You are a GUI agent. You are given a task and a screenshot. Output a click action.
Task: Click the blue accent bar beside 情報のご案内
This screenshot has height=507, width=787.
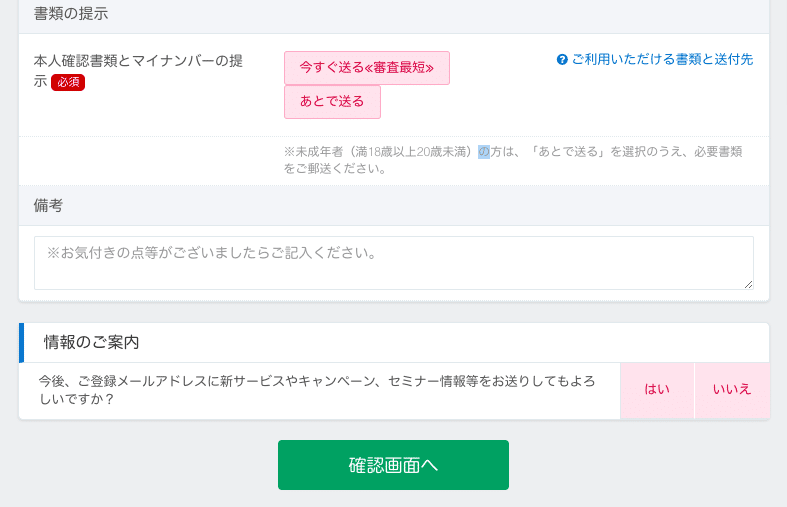[x=22, y=343]
